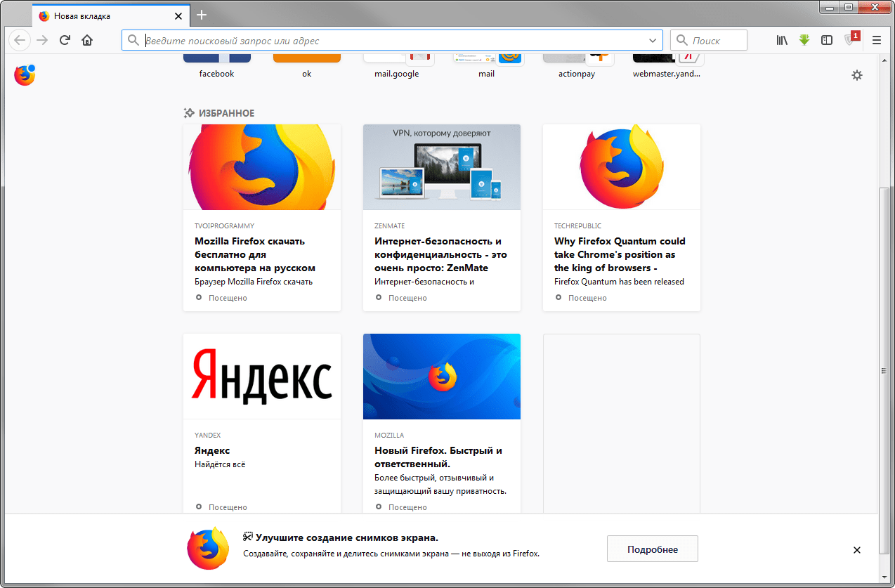Click Подробнее button in banner

click(x=653, y=549)
